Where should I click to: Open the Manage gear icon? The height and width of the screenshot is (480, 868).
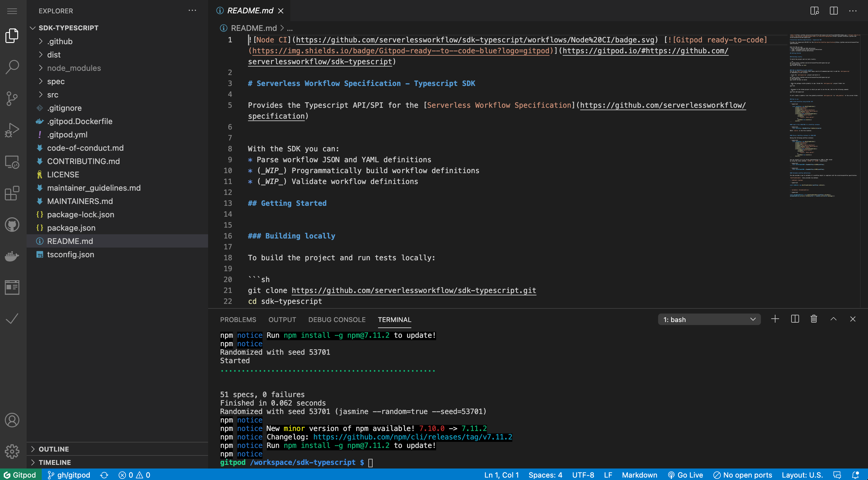12,451
